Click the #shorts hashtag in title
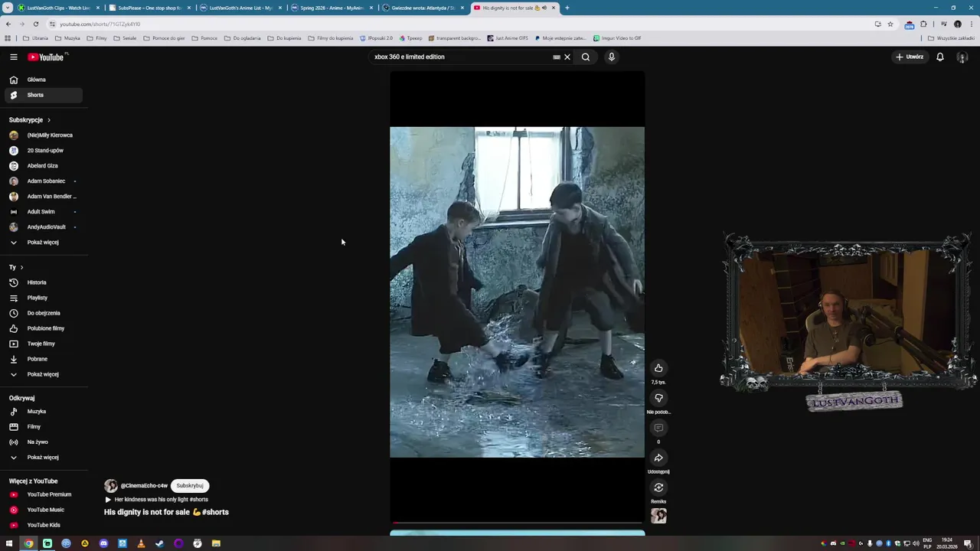 click(x=215, y=512)
